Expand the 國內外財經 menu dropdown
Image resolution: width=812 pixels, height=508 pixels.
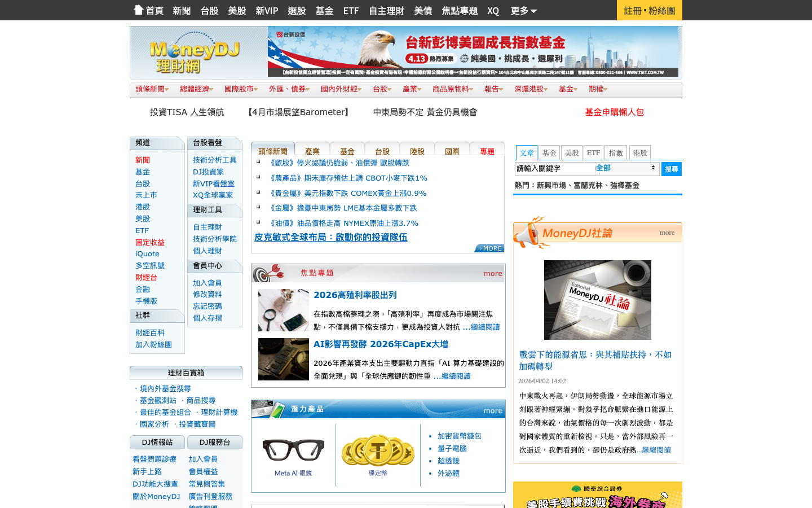(341, 89)
